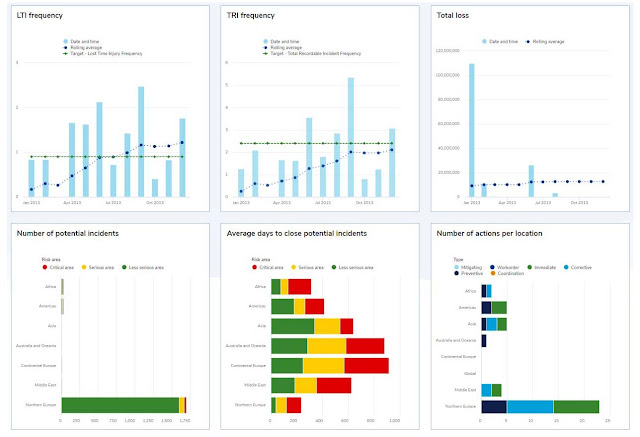Image resolution: width=640 pixels, height=437 pixels.
Task: Click Continental Europe label in Average days chart
Action: pos(248,366)
